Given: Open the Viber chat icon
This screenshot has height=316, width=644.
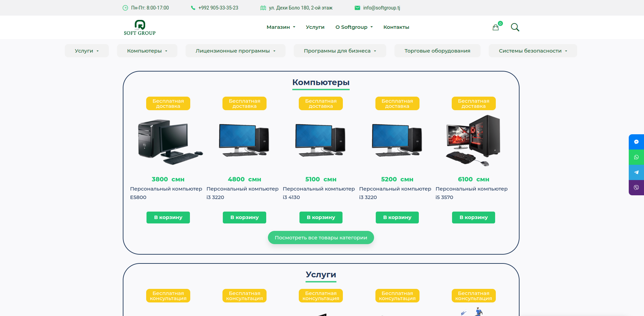Looking at the screenshot, I should (x=636, y=187).
